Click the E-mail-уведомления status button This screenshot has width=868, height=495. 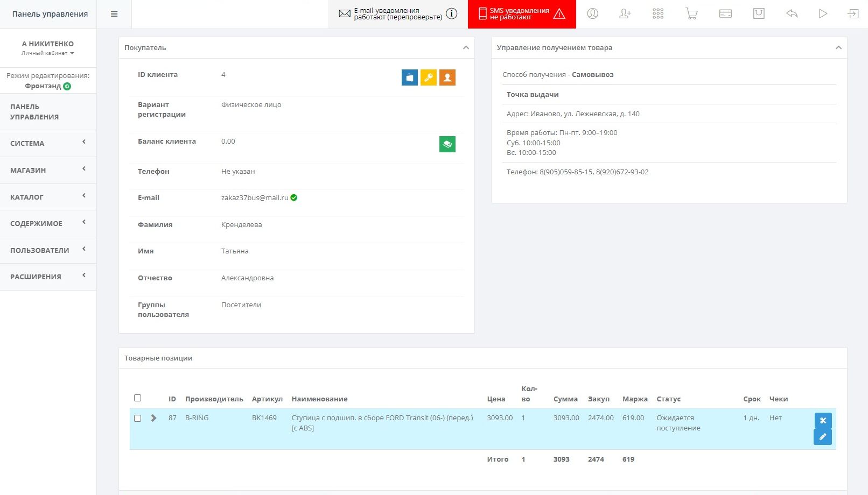tap(397, 14)
